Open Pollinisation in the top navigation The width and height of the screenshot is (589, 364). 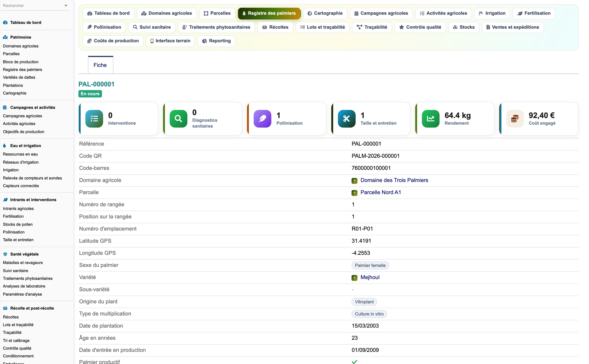(104, 27)
